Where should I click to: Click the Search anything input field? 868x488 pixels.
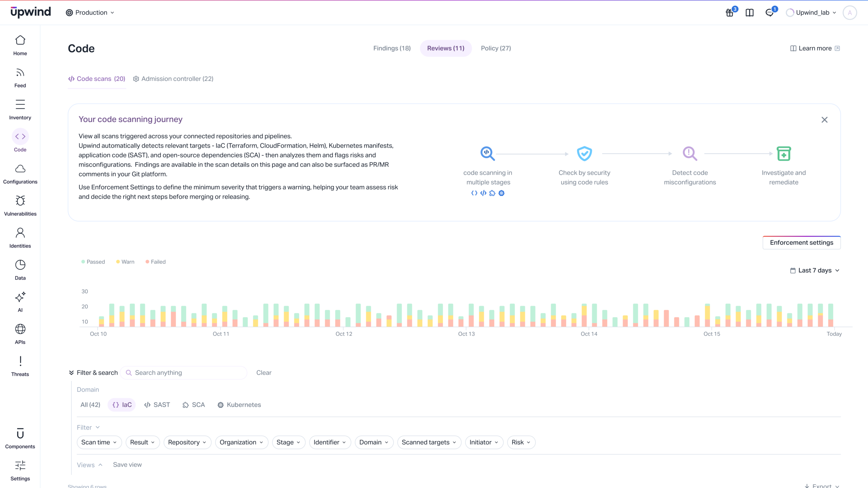point(186,373)
